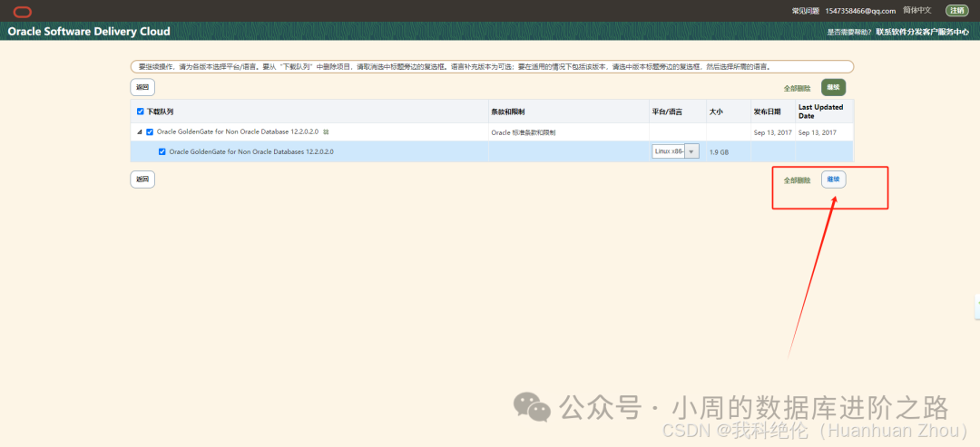Click Oracle 标准条款和限制 terms text

tap(524, 132)
